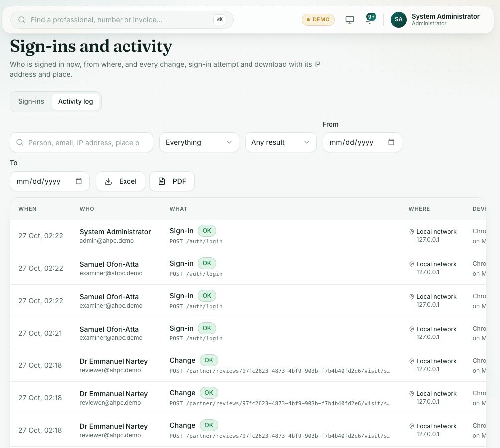Click the chevron on Any result dropdown
500x448 pixels.
[x=307, y=142]
